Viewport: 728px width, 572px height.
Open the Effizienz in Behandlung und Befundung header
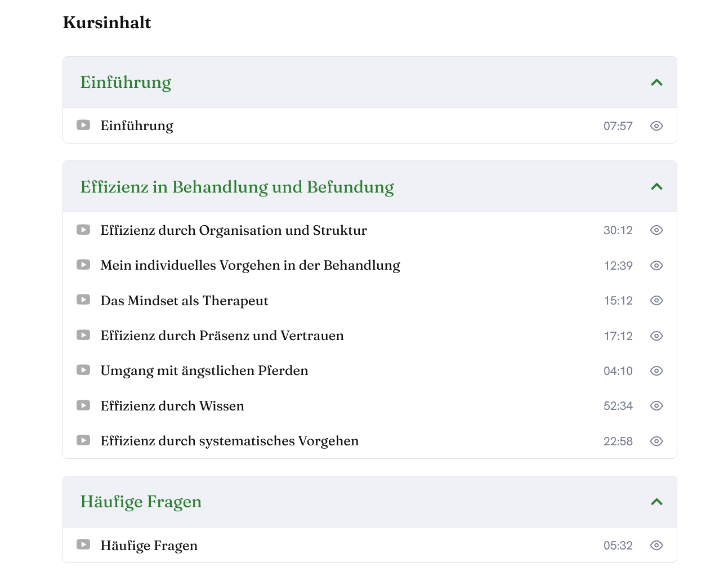(x=237, y=186)
